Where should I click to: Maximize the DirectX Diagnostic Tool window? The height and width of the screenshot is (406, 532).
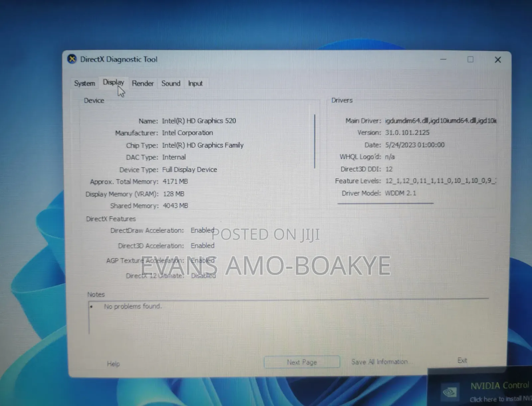[x=470, y=59]
